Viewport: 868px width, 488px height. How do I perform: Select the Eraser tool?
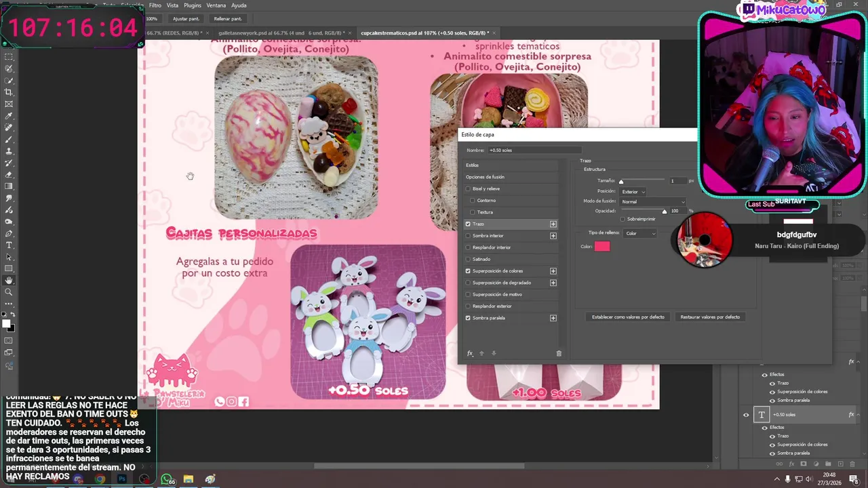(x=9, y=175)
